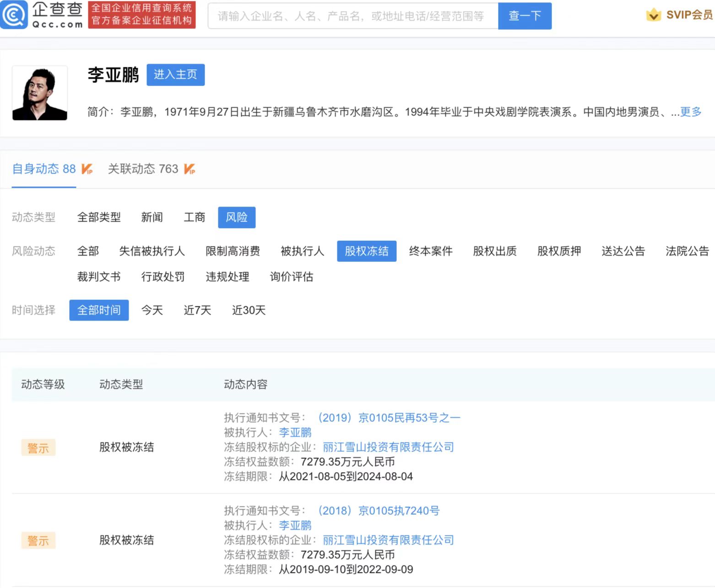Select 股权冻结 risk filter
This screenshot has height=588, width=715.
pyautogui.click(x=367, y=251)
